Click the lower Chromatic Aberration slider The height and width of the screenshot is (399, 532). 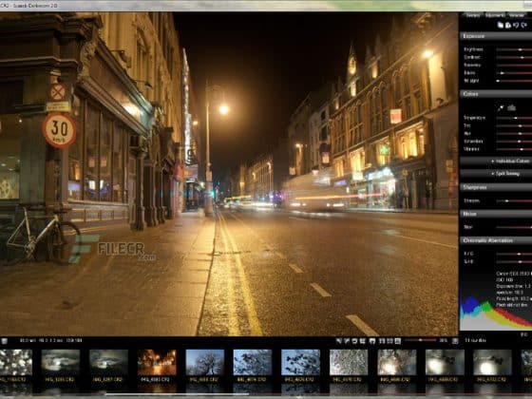(x=514, y=261)
